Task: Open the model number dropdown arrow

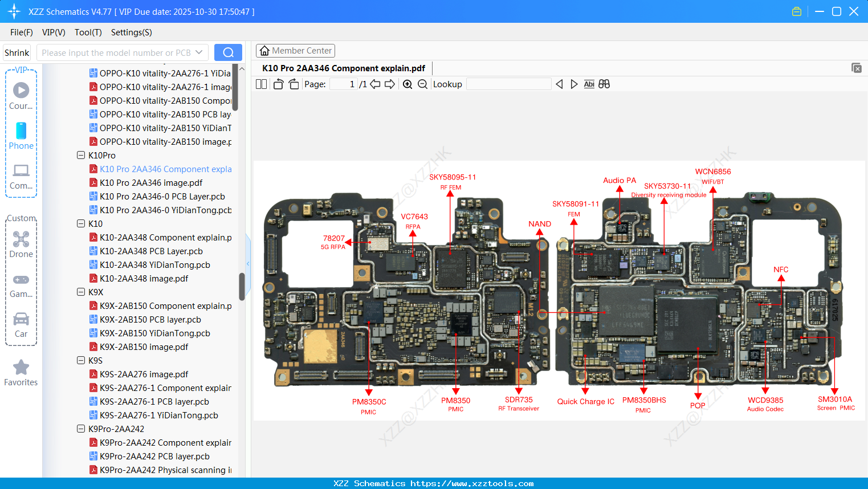Action: pos(199,52)
